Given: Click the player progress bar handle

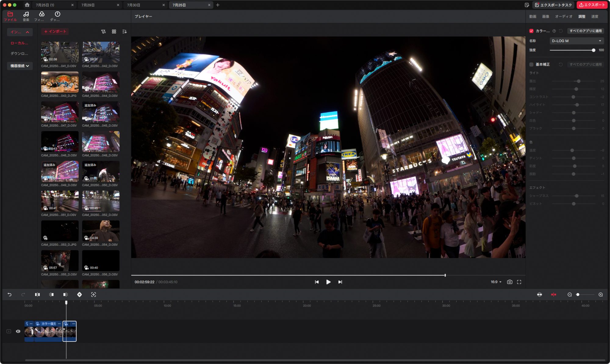Looking at the screenshot, I should click(445, 275).
